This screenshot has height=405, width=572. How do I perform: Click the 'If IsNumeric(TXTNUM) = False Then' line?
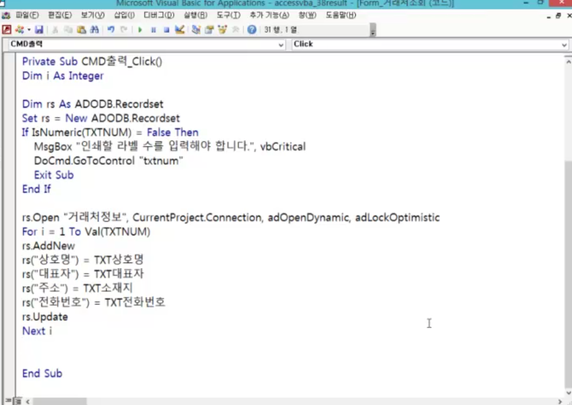[x=110, y=132]
